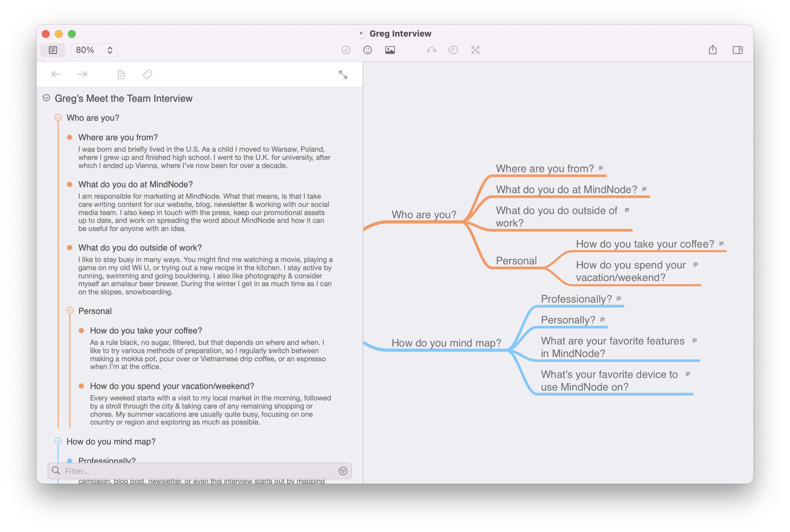Select What do you do outside of work? outline heading
The image size is (790, 532).
[140, 248]
